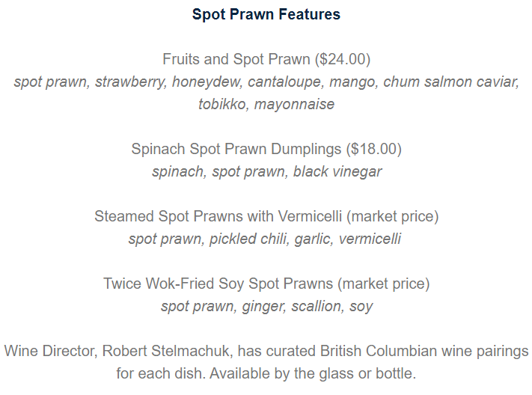The image size is (532, 395).
Task: Click the strawberry, honeydew, cantaloupe ingredients
Action: 210,82
